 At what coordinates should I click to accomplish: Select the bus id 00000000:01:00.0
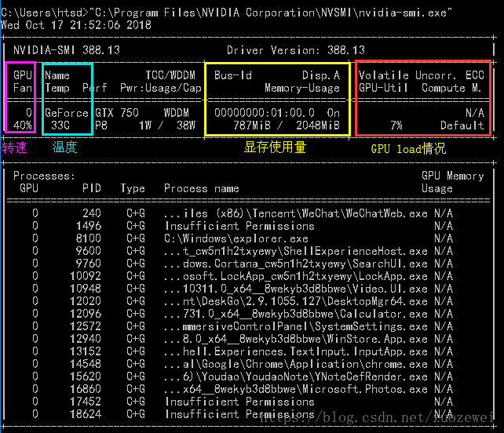[x=265, y=113]
